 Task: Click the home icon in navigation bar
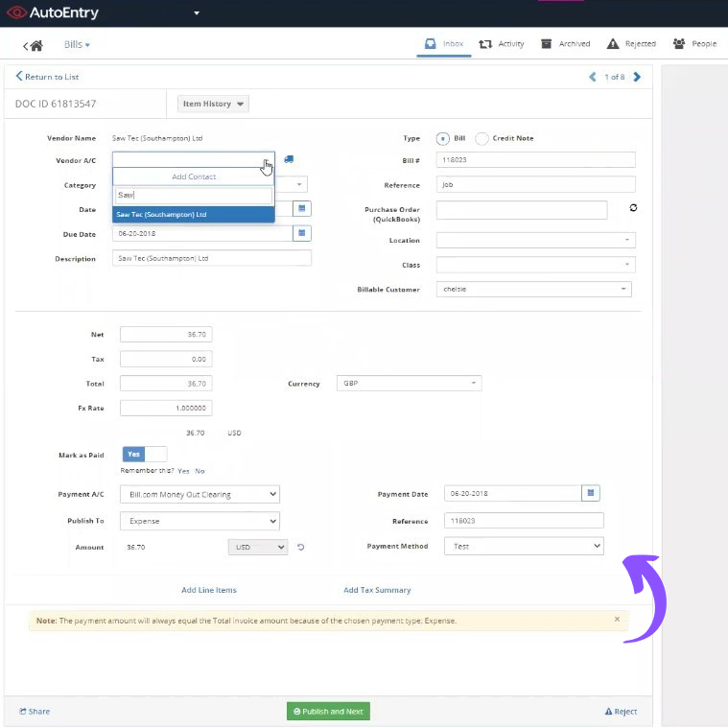(36, 45)
